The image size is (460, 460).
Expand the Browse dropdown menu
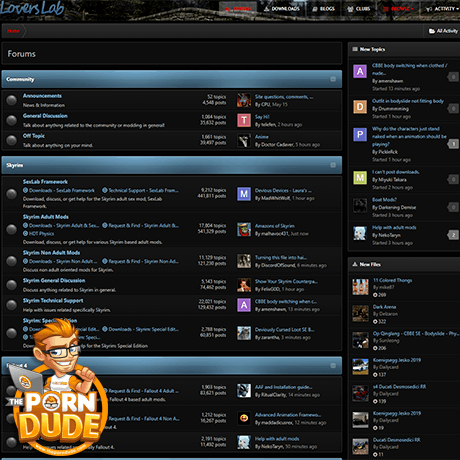[x=398, y=9]
